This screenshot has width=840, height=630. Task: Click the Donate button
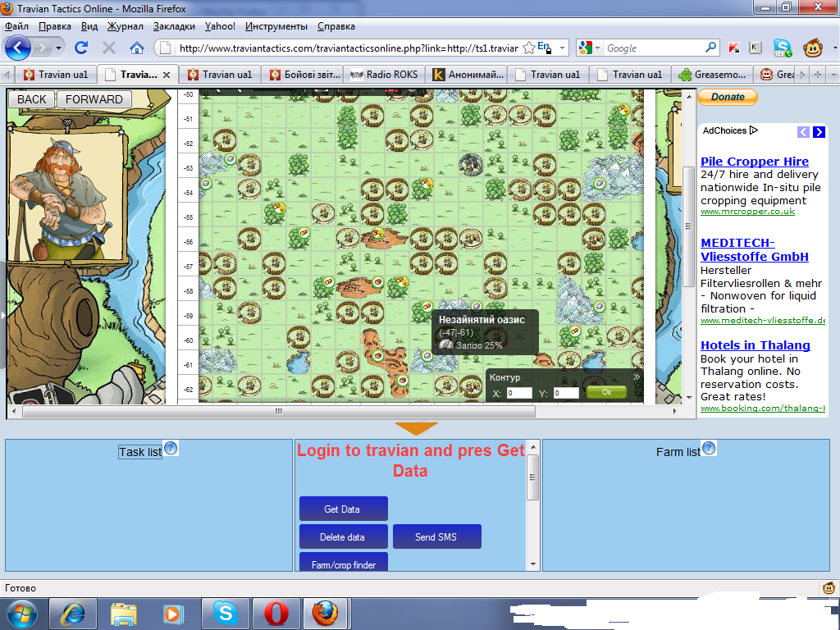coord(728,97)
